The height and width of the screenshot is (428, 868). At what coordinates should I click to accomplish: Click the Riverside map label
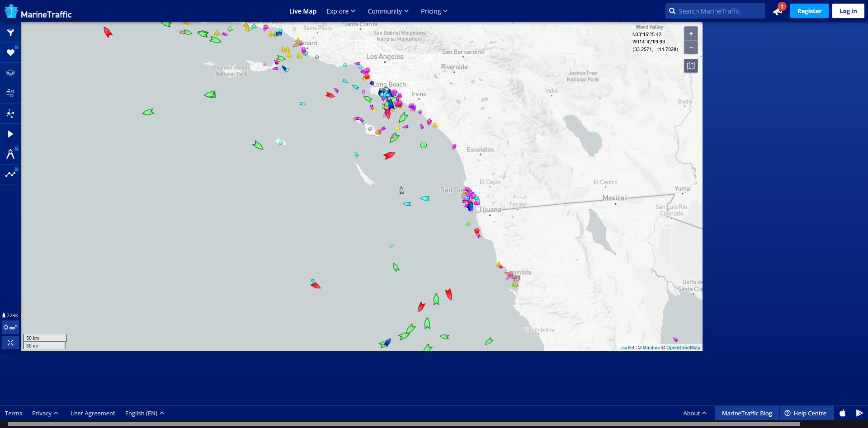tap(454, 67)
